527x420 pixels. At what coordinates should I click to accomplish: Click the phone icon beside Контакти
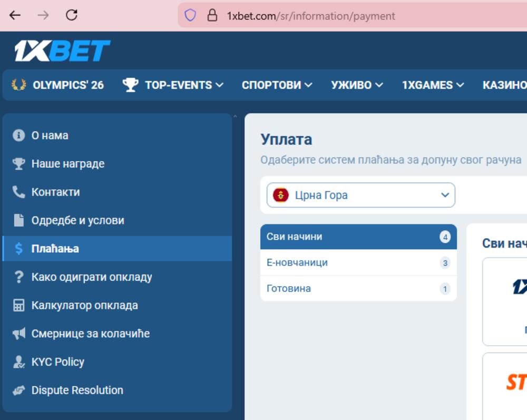click(19, 192)
